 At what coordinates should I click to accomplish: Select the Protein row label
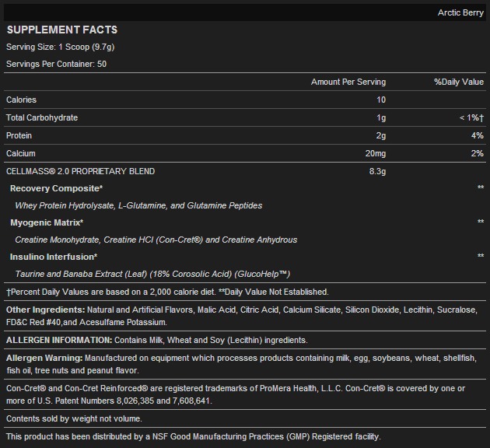click(x=19, y=135)
